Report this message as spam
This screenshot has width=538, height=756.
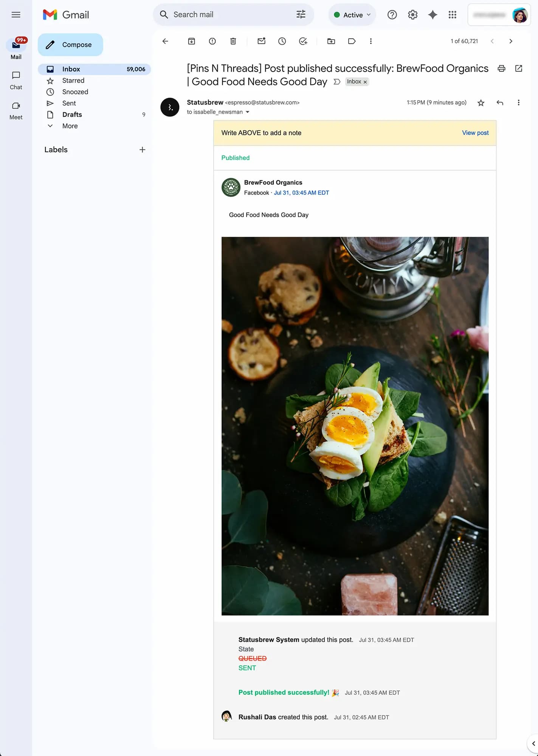coord(212,41)
